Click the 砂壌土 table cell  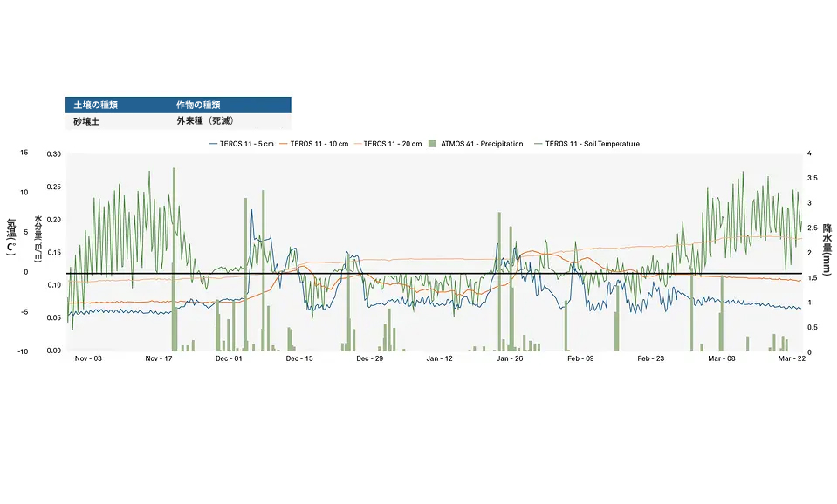[x=86, y=121]
